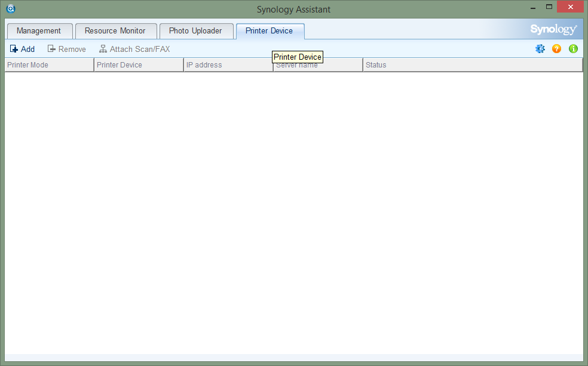This screenshot has width=588, height=366.
Task: Sort by the Printer Device column header
Action: (139, 65)
